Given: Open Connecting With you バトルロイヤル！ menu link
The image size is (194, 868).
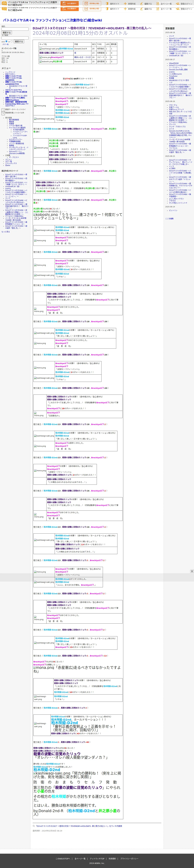Looking at the screenshot, I should (17, 105).
